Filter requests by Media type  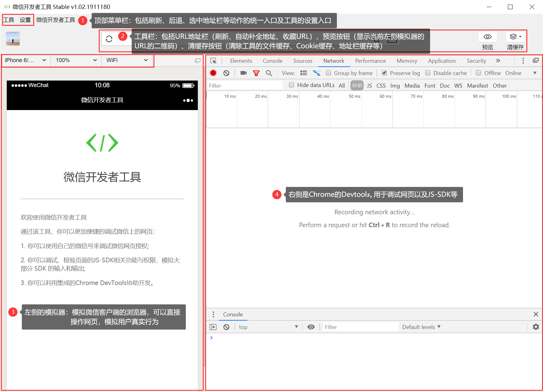412,86
